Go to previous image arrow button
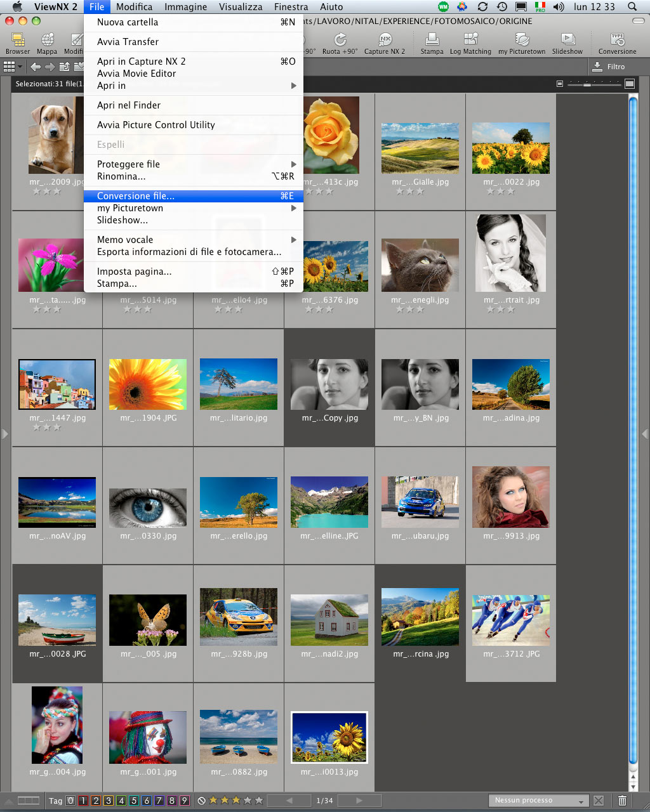The height and width of the screenshot is (812, 650). [x=289, y=801]
